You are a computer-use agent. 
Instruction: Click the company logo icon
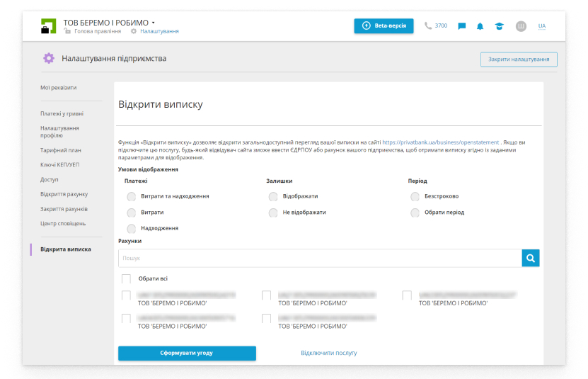click(49, 26)
